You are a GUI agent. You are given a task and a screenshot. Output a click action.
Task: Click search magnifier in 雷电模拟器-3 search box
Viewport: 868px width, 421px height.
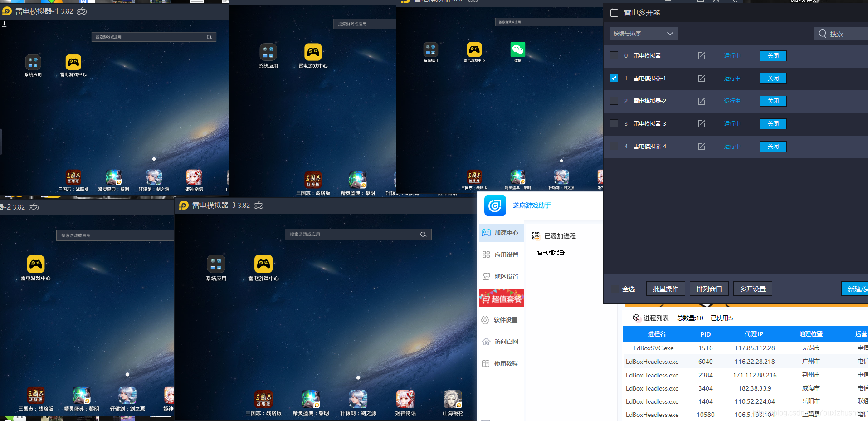click(x=423, y=235)
